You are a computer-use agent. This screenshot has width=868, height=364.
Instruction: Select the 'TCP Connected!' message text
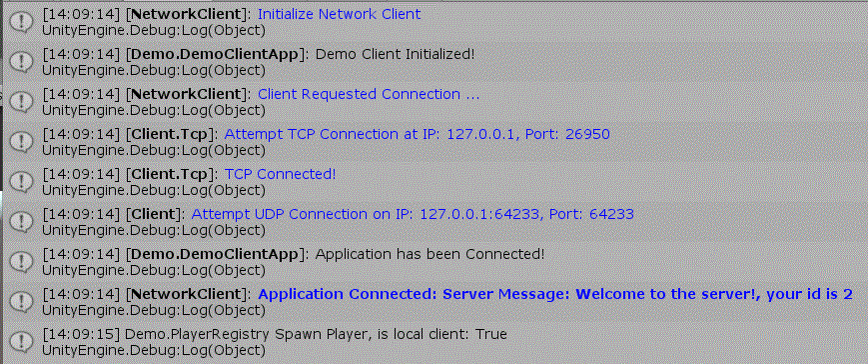click(280, 173)
